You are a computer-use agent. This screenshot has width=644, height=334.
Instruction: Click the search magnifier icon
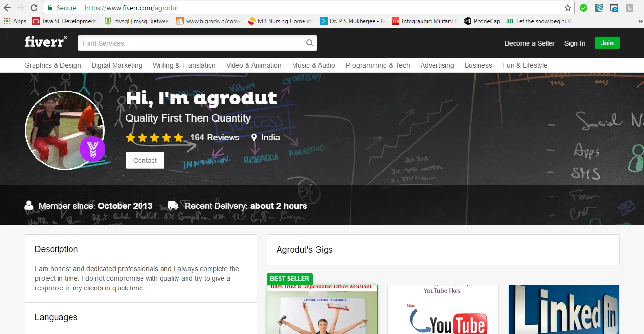tap(310, 43)
